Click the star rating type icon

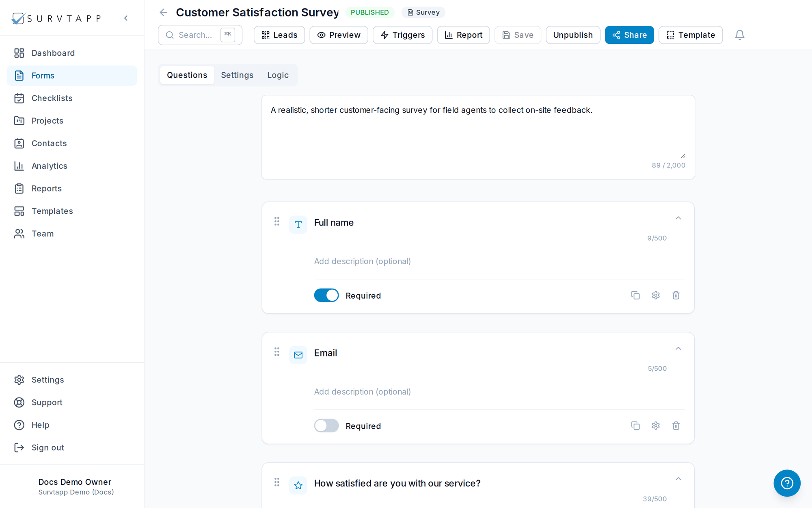[x=298, y=485]
